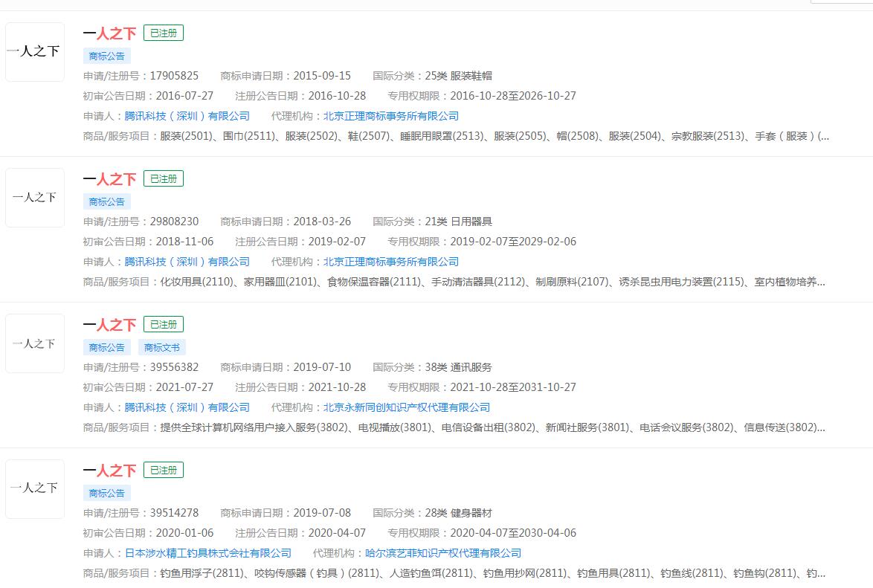
Task: Click exclusive period 2021-10-28至2031-10-27
Action: point(513,387)
